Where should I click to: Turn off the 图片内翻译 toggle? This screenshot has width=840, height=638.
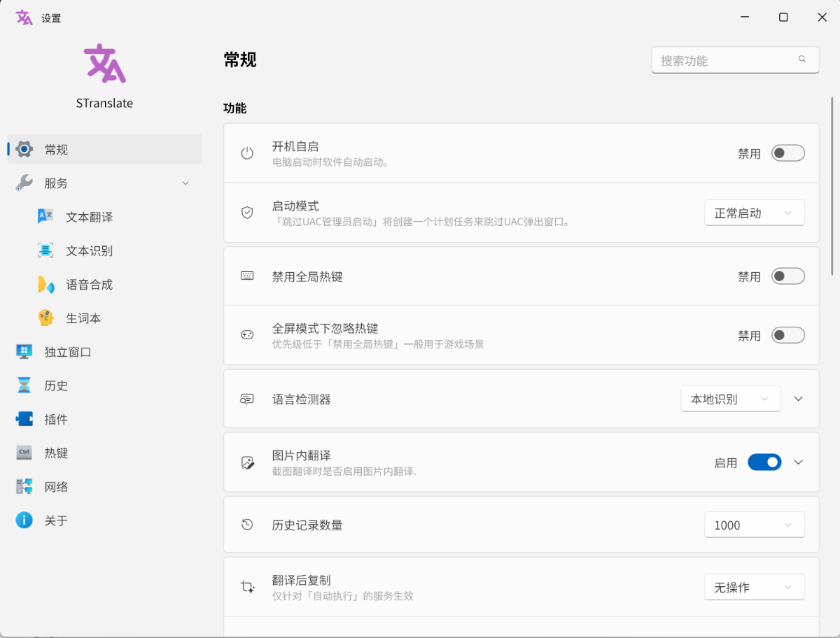coord(764,462)
